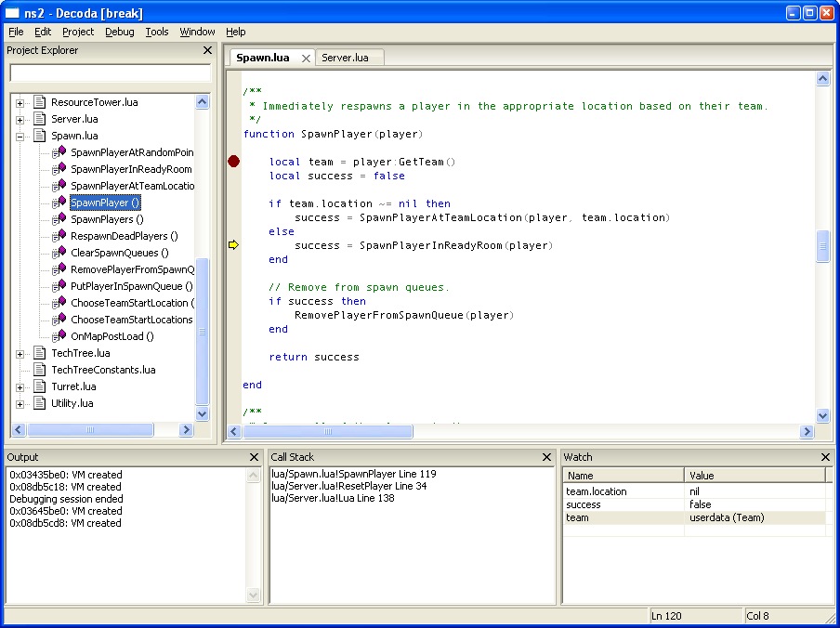Click the RespawnDeadPlayers function icon
Screen dimensions: 840x628
[x=59, y=236]
